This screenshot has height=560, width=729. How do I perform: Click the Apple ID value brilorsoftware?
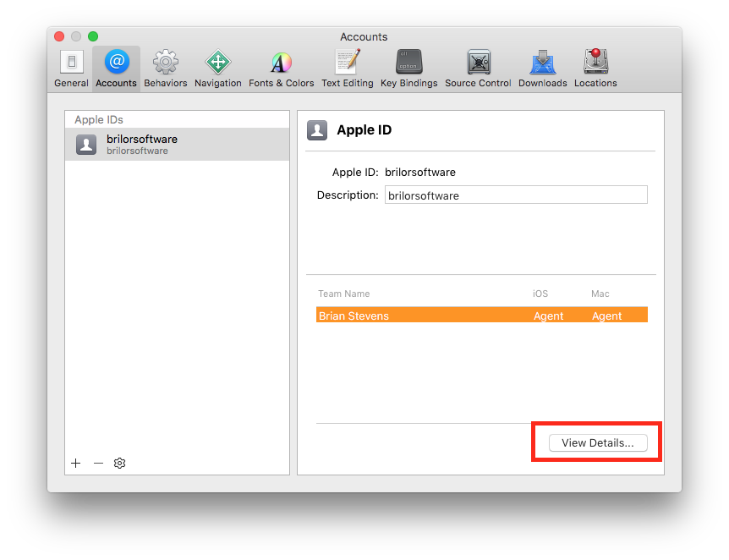(420, 173)
